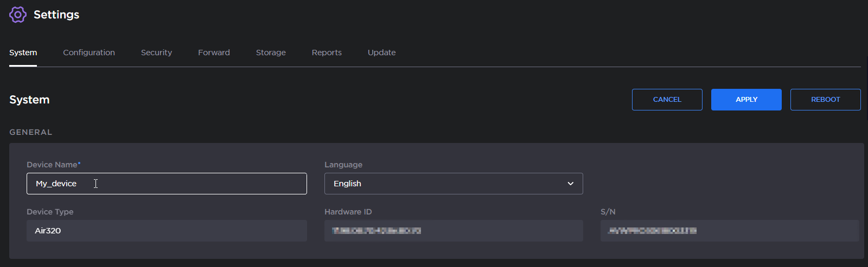Open the Language combo box showing English
This screenshot has width=868, height=267.
[x=445, y=184]
